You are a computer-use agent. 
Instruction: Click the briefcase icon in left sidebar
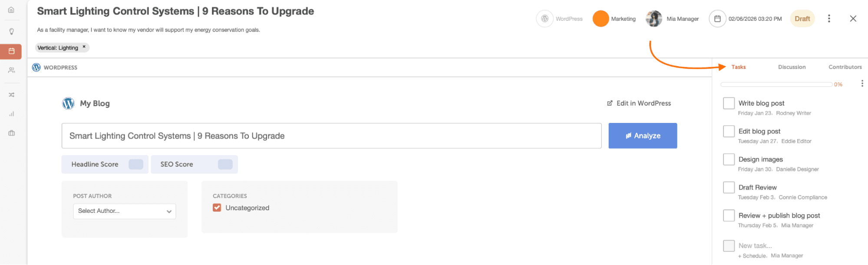click(x=11, y=133)
